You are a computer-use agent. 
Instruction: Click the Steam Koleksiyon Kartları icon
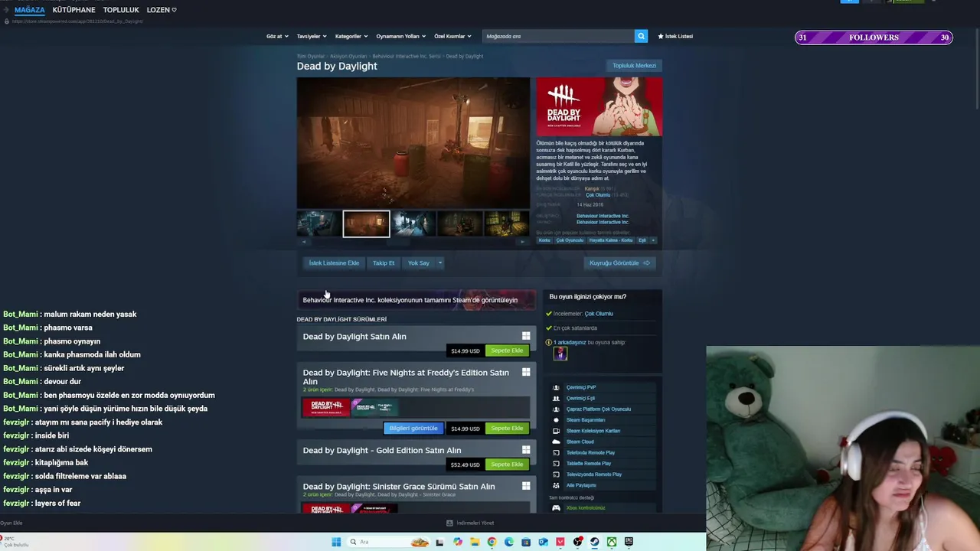(x=556, y=431)
